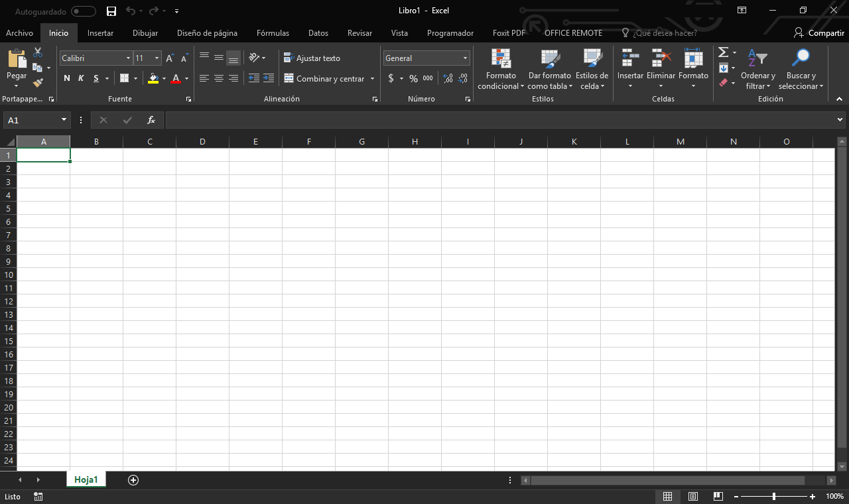849x504 pixels.
Task: Apply thousands separator 000 style
Action: pos(428,78)
